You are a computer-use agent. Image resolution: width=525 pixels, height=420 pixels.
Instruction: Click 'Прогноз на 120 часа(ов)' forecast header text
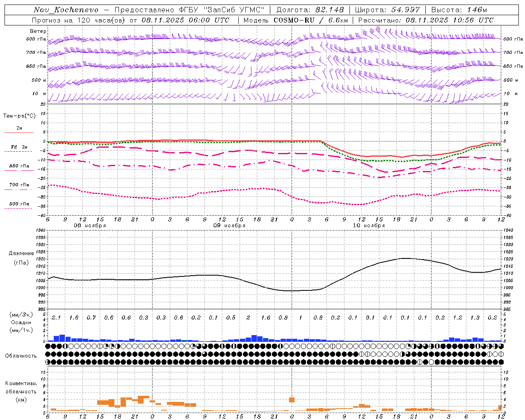79,20
